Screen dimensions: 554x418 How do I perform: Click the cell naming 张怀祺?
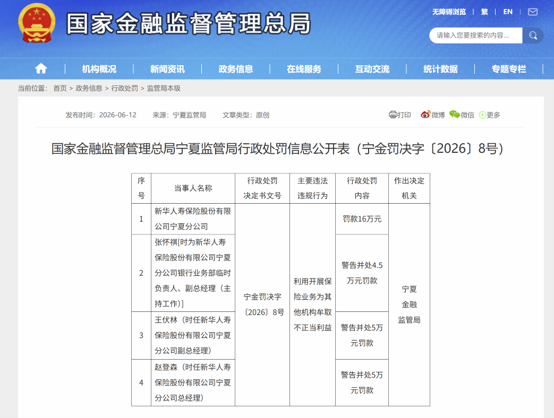pyautogui.click(x=193, y=273)
